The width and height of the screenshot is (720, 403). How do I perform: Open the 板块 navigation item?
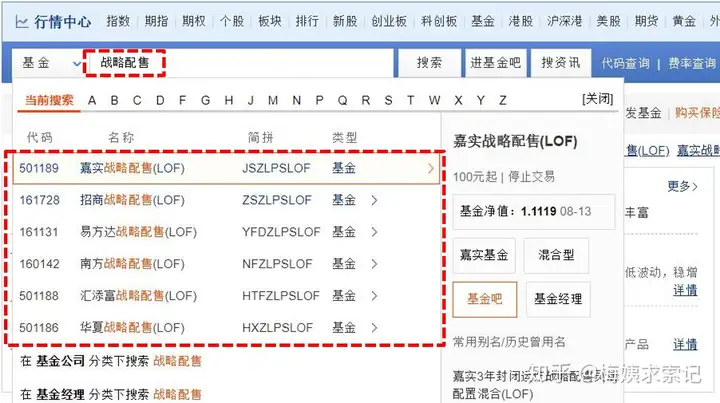270,21
